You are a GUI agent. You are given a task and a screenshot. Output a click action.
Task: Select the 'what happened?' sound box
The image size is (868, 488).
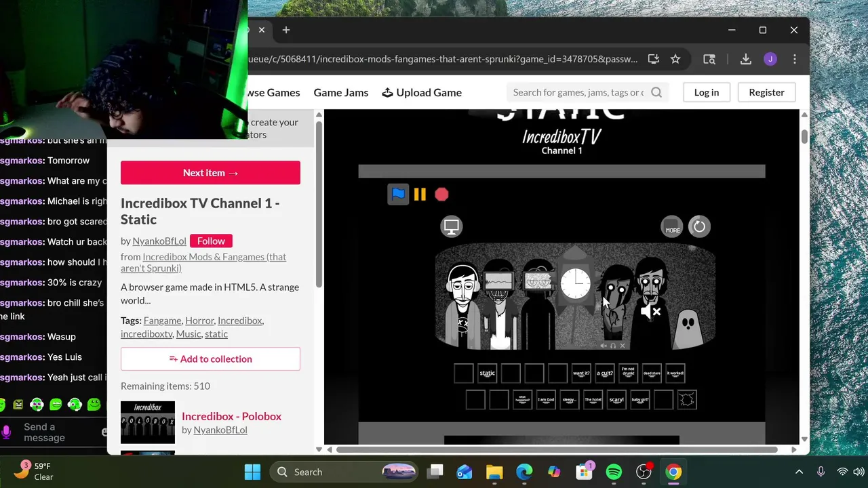click(522, 400)
